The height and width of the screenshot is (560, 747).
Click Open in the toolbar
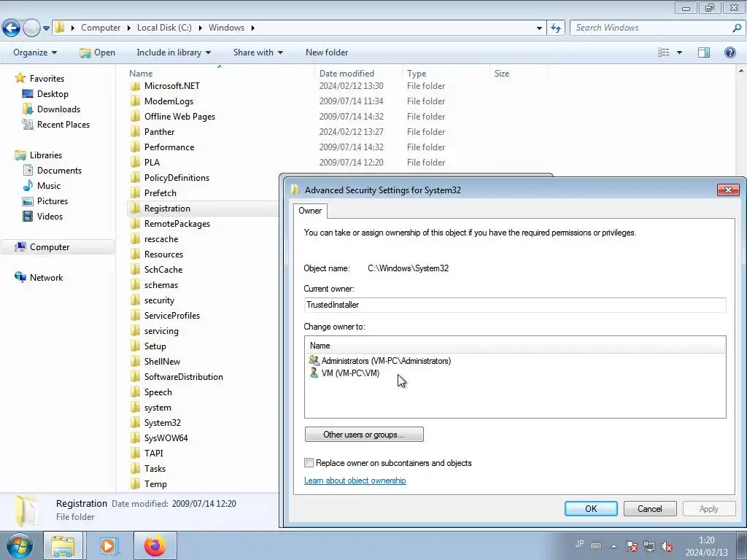point(98,52)
